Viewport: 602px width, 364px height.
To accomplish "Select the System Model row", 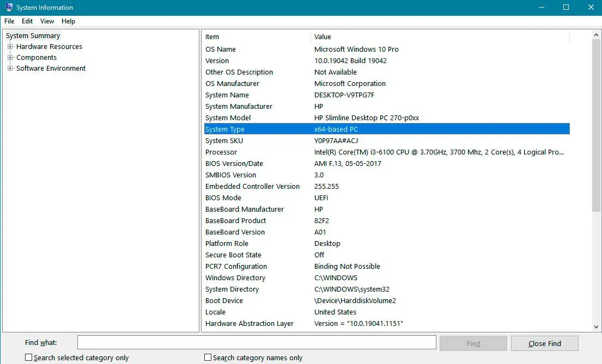I will (x=387, y=118).
